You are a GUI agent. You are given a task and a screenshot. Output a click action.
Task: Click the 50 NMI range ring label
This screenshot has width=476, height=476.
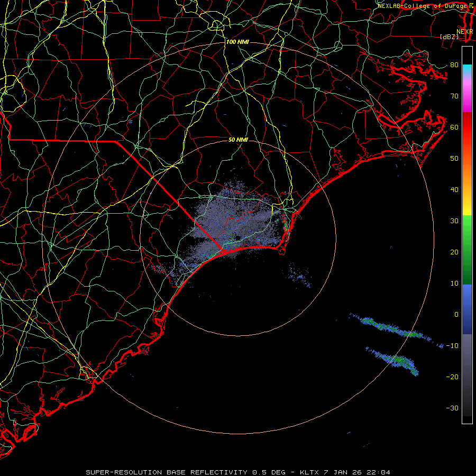(238, 140)
